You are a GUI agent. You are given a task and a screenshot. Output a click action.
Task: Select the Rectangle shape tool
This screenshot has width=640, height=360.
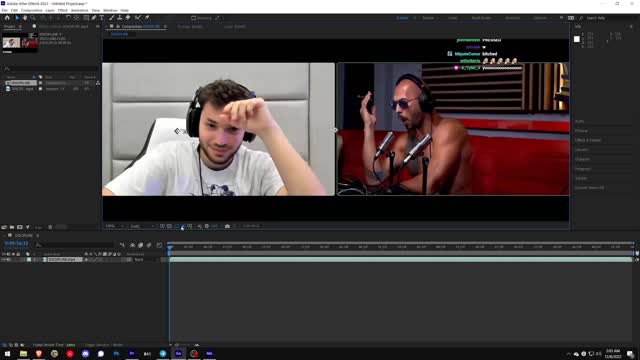click(x=86, y=18)
